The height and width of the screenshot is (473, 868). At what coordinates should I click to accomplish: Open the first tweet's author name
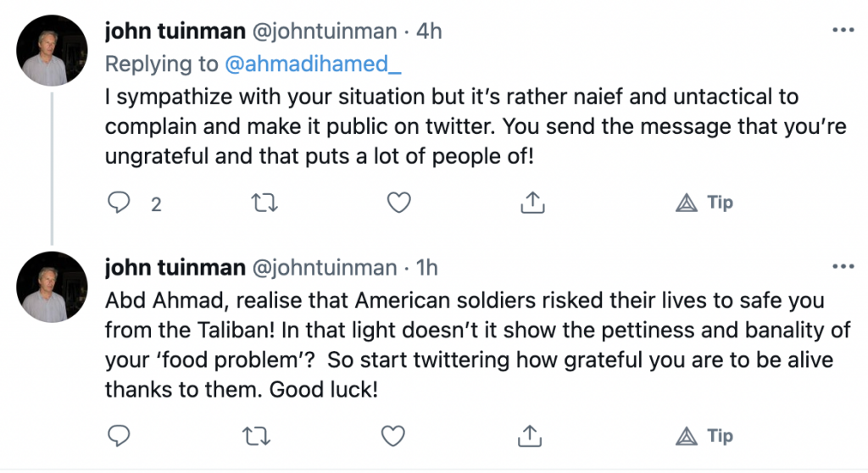(x=175, y=32)
